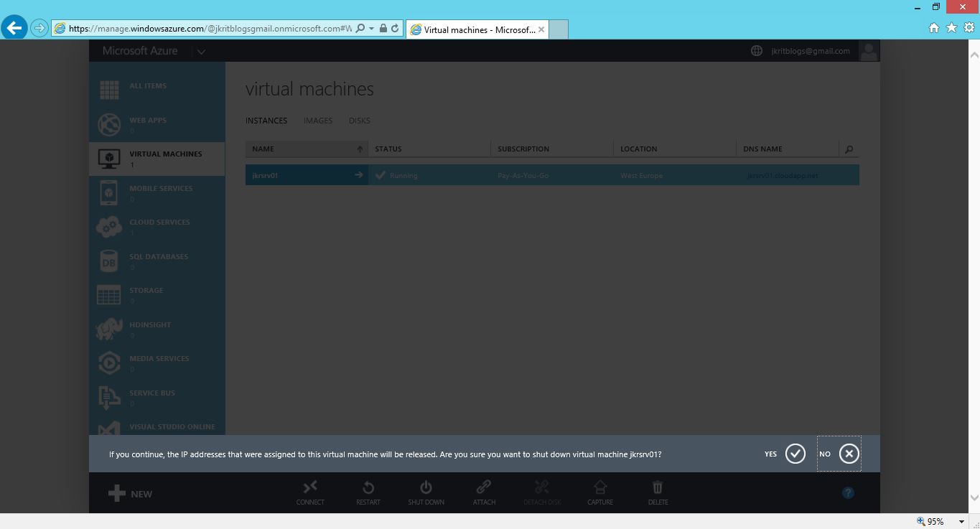
Task: Sort by SUBSCRIPTION column header
Action: coord(553,149)
